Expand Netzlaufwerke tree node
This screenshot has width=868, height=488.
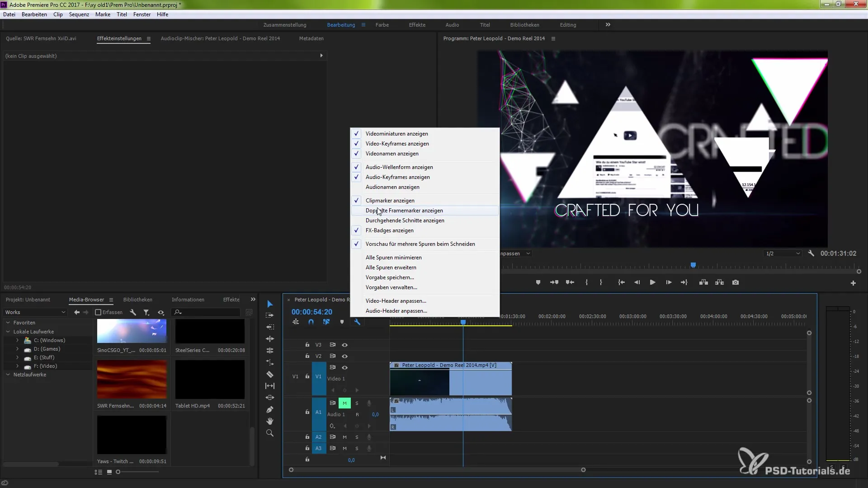click(8, 375)
